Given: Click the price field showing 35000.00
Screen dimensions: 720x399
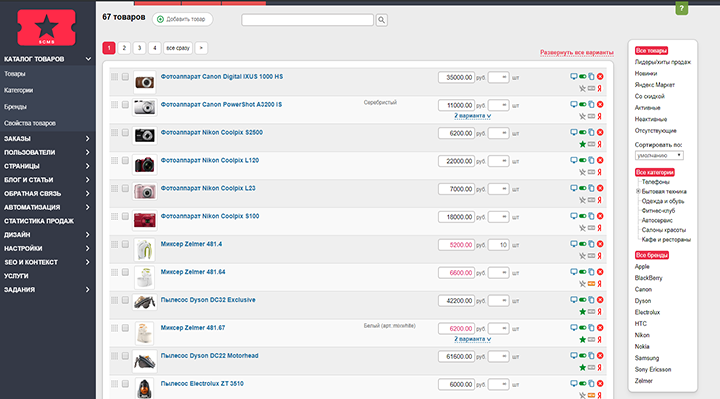Looking at the screenshot, I should pyautogui.click(x=456, y=77).
